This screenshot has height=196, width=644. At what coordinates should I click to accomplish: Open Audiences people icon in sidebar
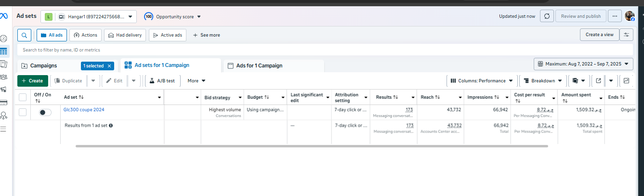coord(3,77)
